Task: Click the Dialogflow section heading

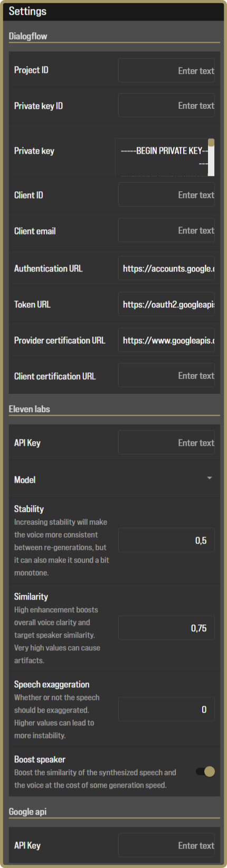Action: (x=28, y=36)
